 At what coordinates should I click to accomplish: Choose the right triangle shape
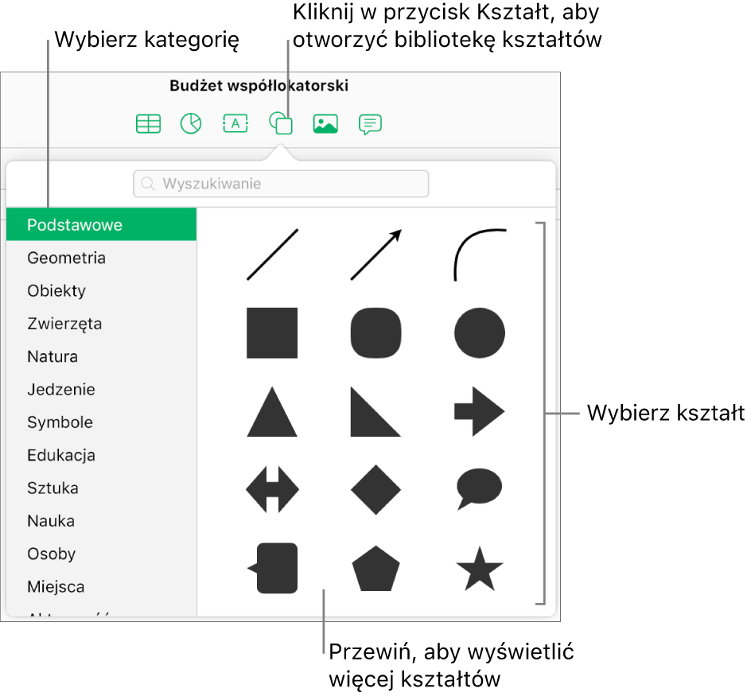375,412
